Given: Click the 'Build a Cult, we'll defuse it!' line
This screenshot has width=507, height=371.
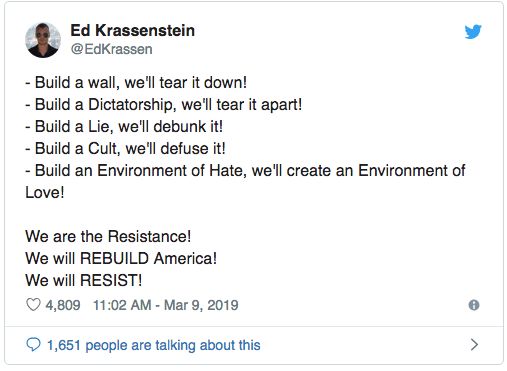Looking at the screenshot, I should (125, 148).
